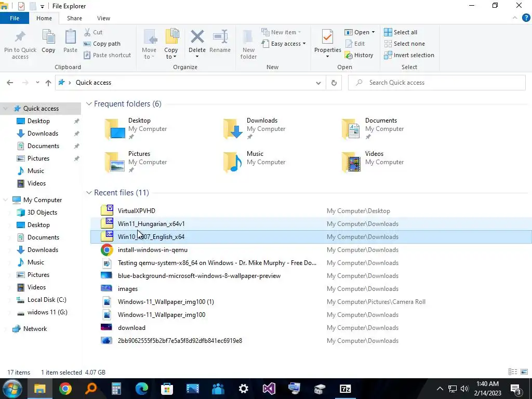Switch to details view layout icon
Image resolution: width=532 pixels, height=399 pixels.
[513, 372]
